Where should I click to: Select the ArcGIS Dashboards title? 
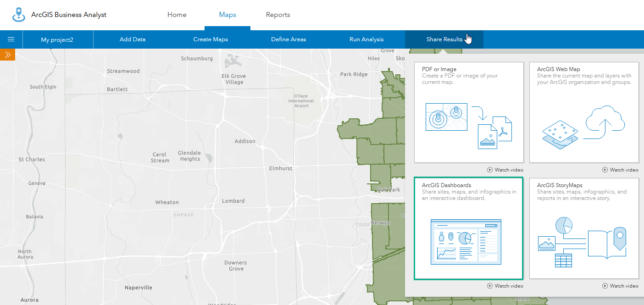446,185
